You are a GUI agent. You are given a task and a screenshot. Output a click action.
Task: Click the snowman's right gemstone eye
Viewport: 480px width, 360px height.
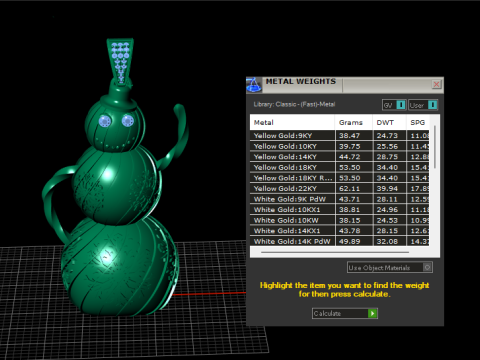point(128,121)
